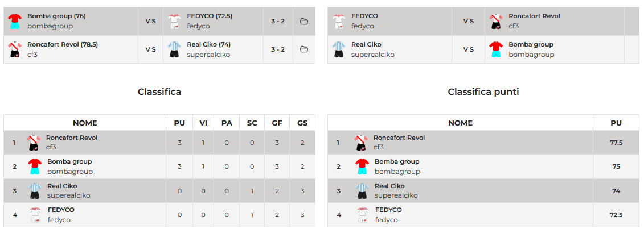Screen dimensions: 644x229
Task: Open folder icon for Bomba group vs FEDYCO match
Action: click(304, 22)
